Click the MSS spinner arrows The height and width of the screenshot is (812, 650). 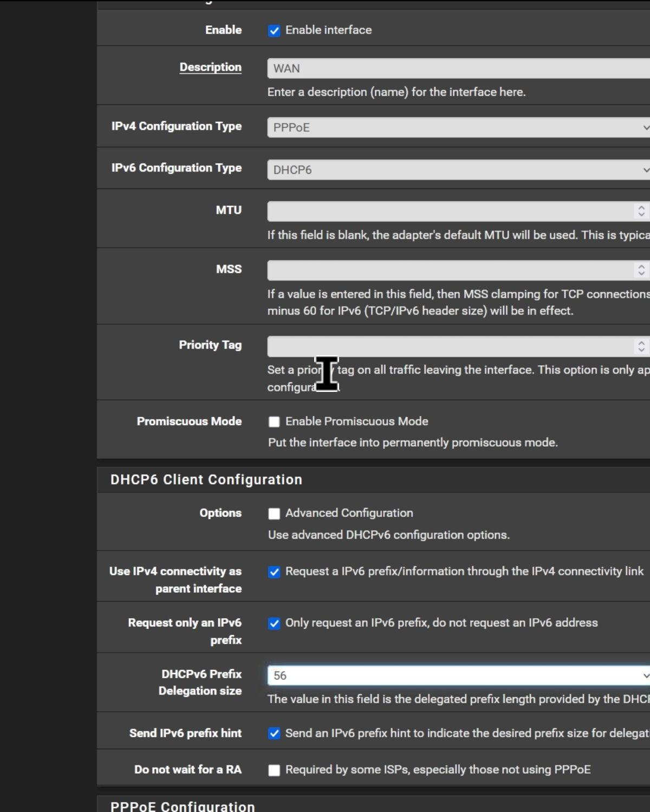tap(641, 270)
